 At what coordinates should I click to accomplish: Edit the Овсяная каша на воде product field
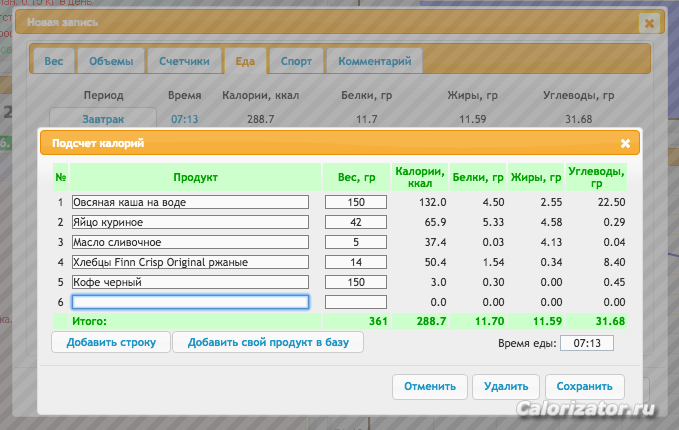190,202
